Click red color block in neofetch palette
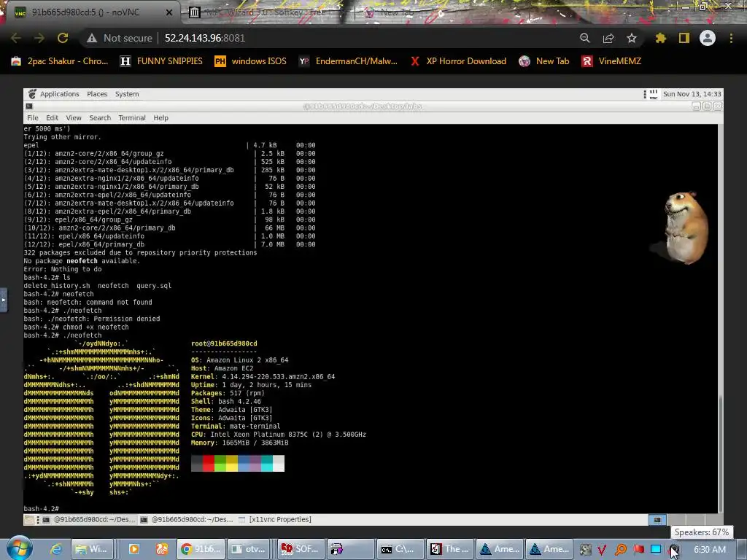747x560 pixels. [x=209, y=463]
